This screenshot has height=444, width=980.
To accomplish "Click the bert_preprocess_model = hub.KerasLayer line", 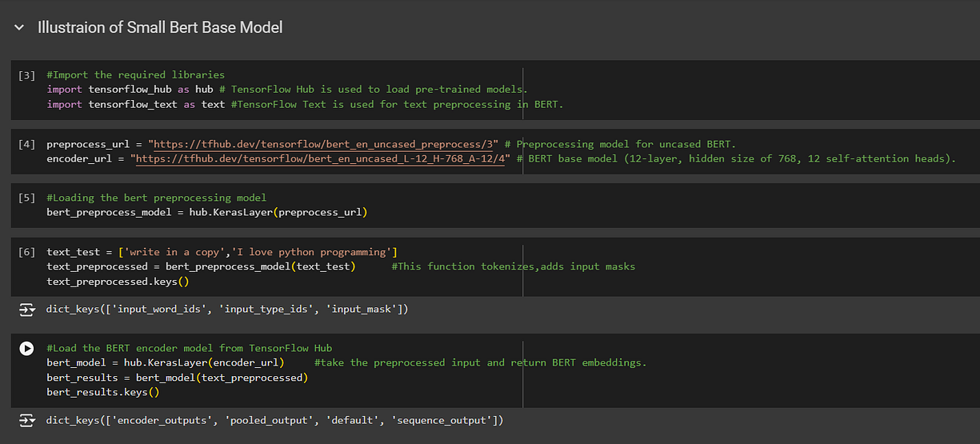I will tap(206, 212).
